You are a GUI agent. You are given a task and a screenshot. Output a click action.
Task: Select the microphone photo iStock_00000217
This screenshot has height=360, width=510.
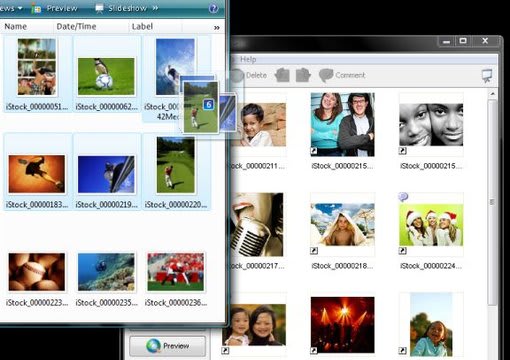tap(257, 224)
